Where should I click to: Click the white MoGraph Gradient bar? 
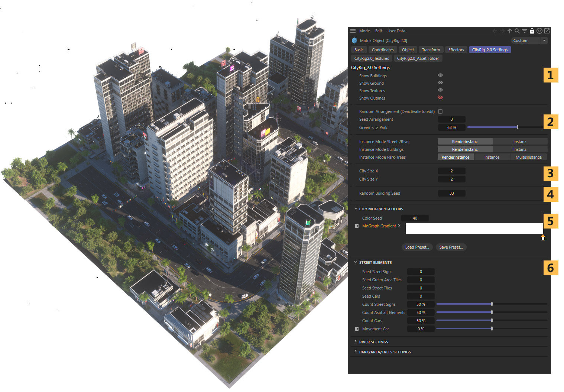(474, 229)
